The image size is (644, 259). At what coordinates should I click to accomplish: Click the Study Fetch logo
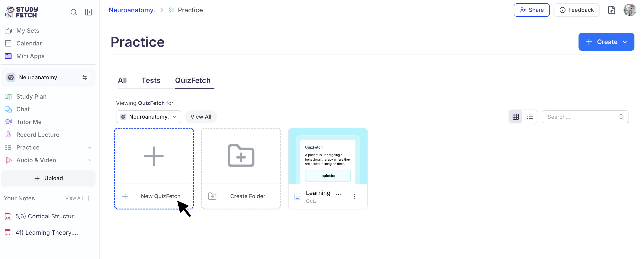(22, 12)
